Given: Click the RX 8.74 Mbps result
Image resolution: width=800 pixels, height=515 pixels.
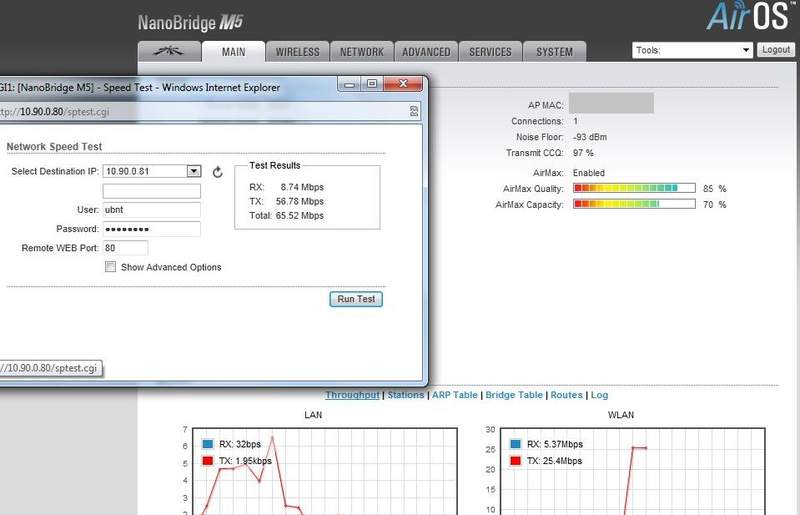Looking at the screenshot, I should pyautogui.click(x=286, y=187).
